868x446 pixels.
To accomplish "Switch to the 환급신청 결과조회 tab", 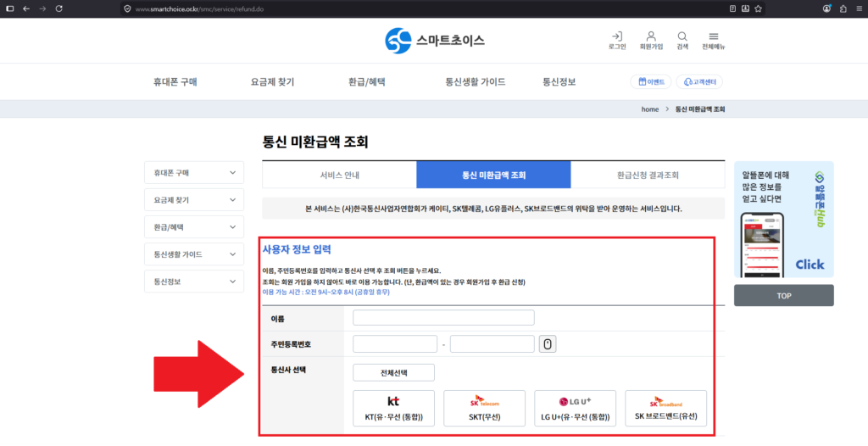I will coord(648,175).
